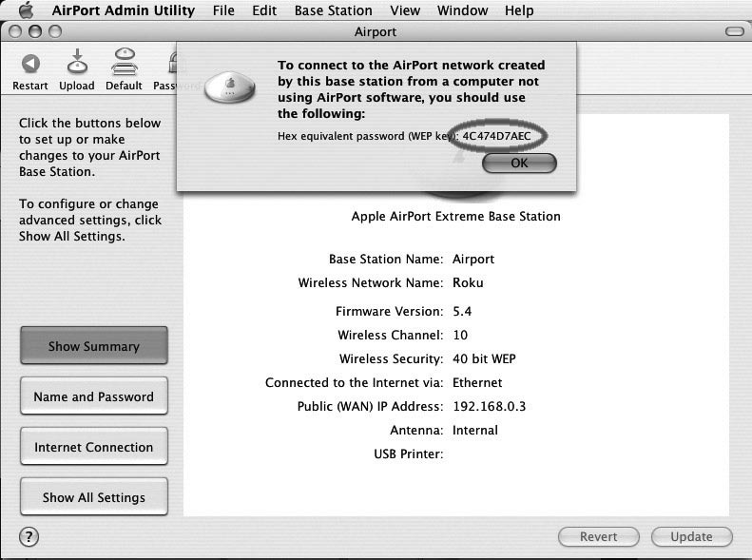Toggle the toolbar with the title bar pill button
Screen dimensions: 752x560
734,31
